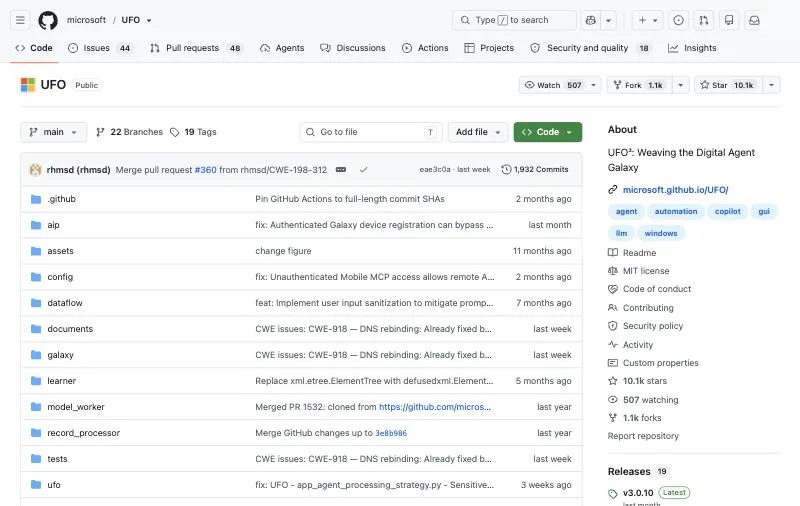View the 22 Branches link
This screenshot has height=506, width=800.
click(x=130, y=132)
